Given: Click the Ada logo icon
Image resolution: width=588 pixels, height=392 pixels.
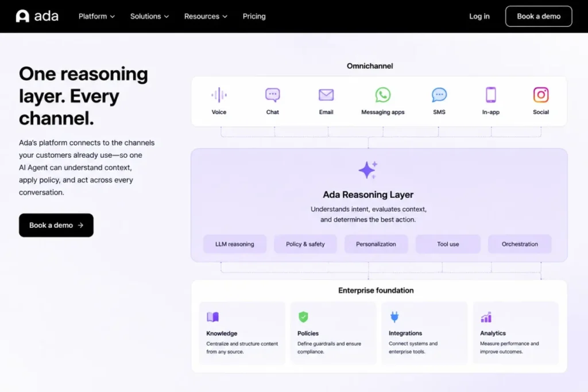Looking at the screenshot, I should point(22,16).
